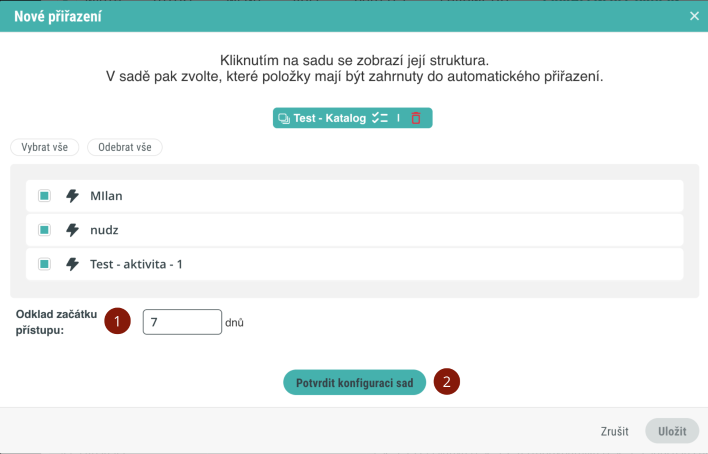Click the red step marker numbered 1
This screenshot has height=454, width=708.
117,321
